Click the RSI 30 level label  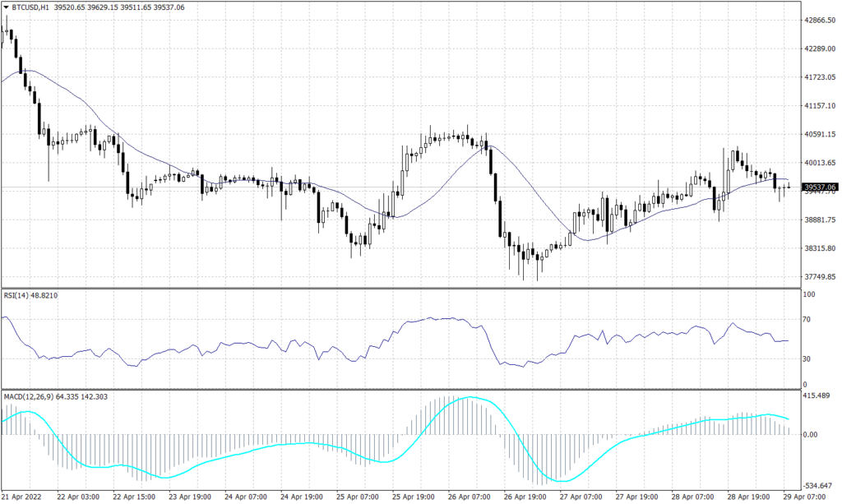click(x=807, y=359)
